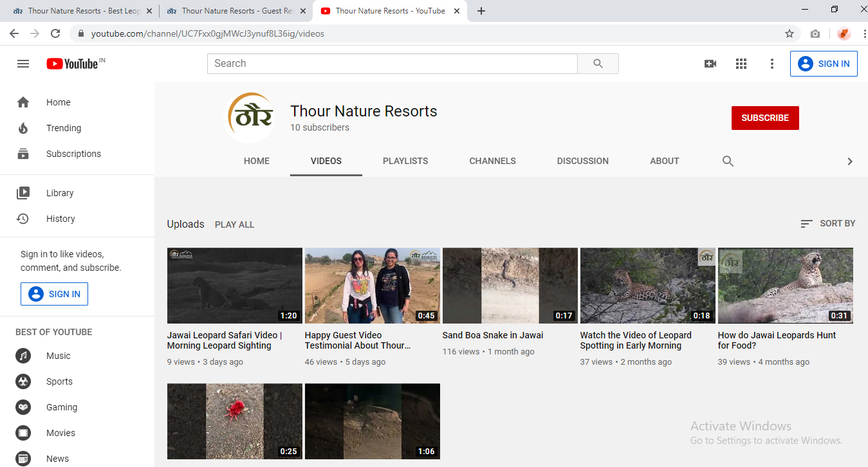Screen dimensions: 868x467
Task: Switch to the DISCUSSION tab
Action: coord(583,161)
